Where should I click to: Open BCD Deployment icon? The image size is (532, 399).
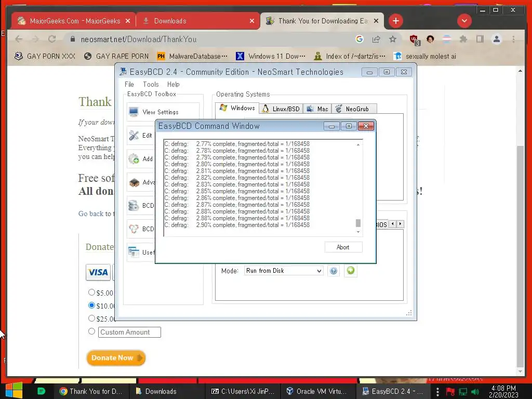tap(134, 229)
